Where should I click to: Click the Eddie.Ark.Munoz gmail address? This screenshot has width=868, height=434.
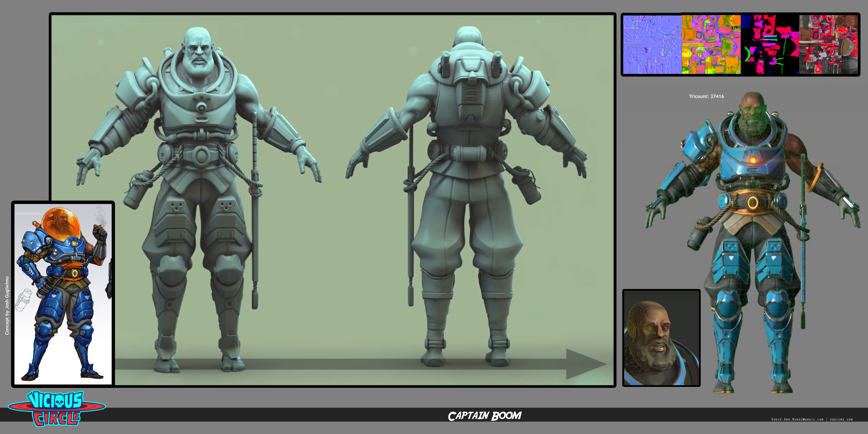797,420
